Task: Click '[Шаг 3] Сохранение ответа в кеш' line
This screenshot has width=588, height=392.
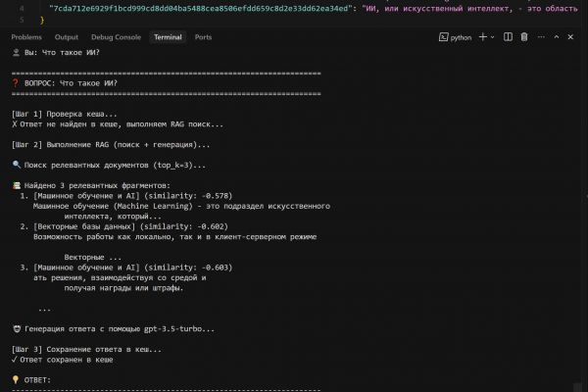Action: pyautogui.click(x=86, y=349)
